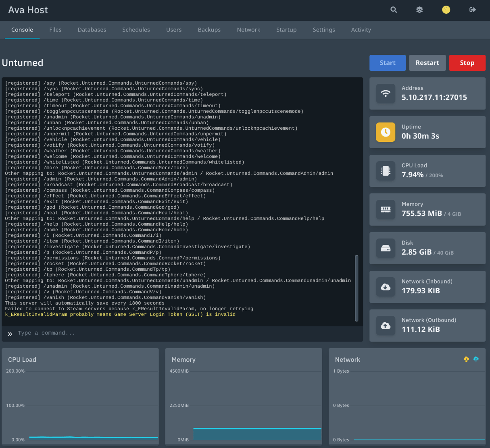Click the /vanish registered command line
Viewport: 490px width, 448px height.
click(x=105, y=297)
